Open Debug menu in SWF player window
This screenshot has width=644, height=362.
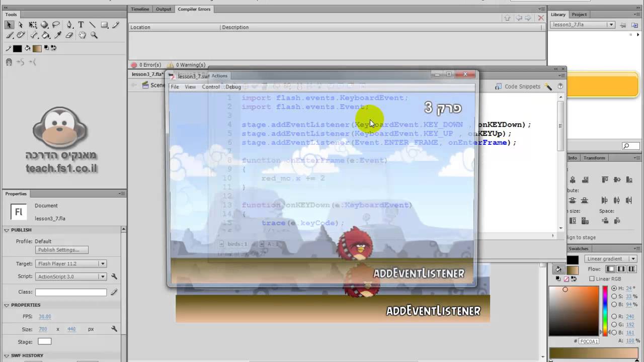pyautogui.click(x=233, y=87)
